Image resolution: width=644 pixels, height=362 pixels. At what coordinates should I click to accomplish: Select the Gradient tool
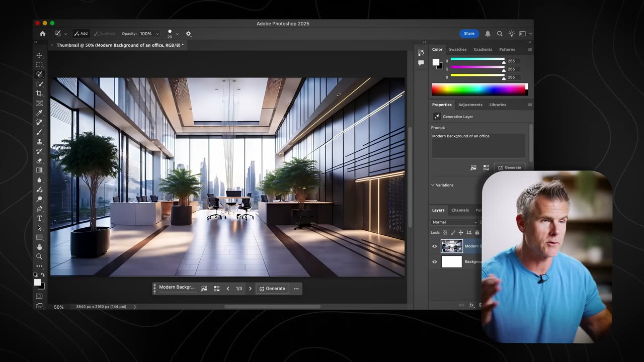click(39, 170)
